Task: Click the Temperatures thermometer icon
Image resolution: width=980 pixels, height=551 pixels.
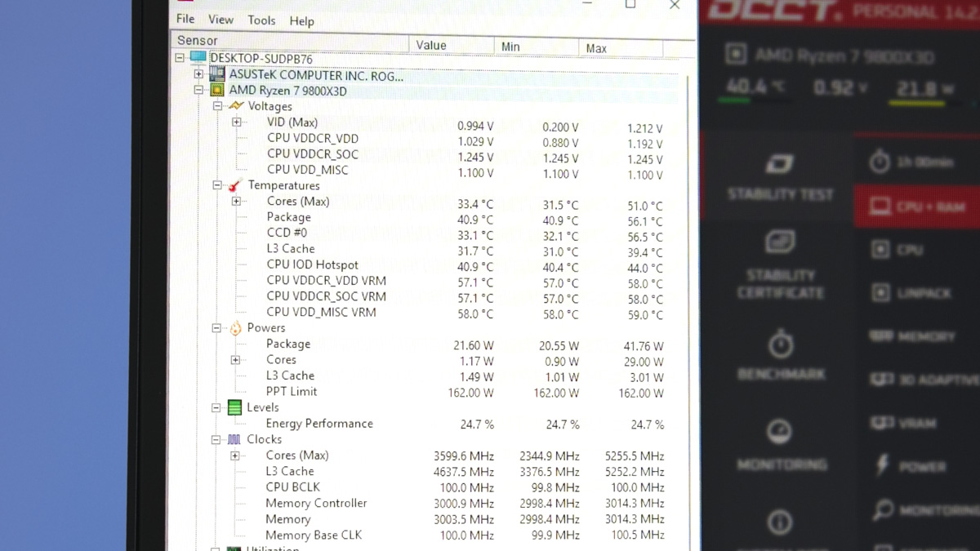Action: (235, 185)
